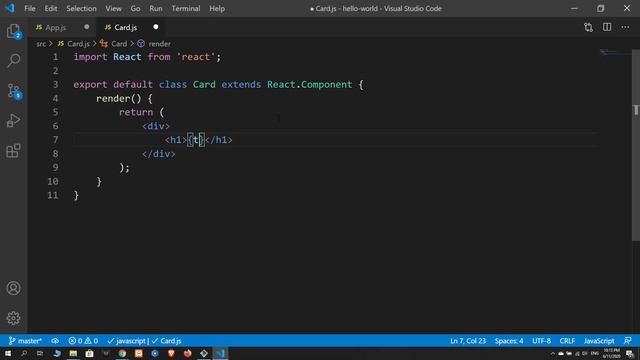Click the 'return' keyword on line 5
Viewport: 640px width, 360px height.
tap(136, 112)
